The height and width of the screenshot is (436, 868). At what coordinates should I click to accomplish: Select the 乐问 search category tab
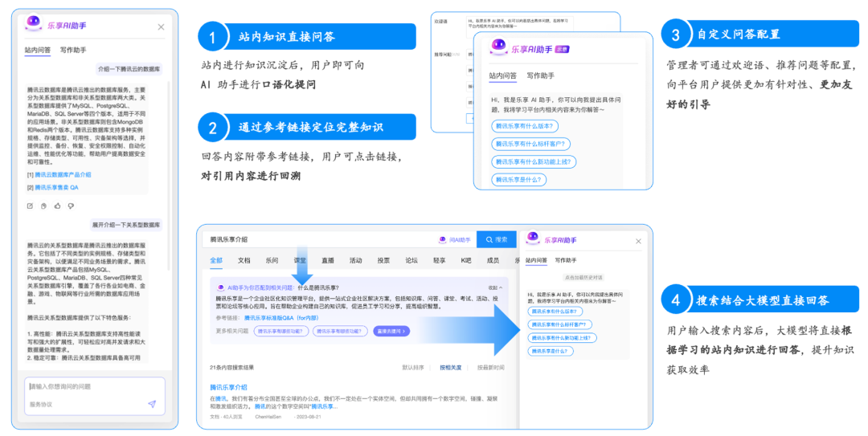(x=272, y=261)
